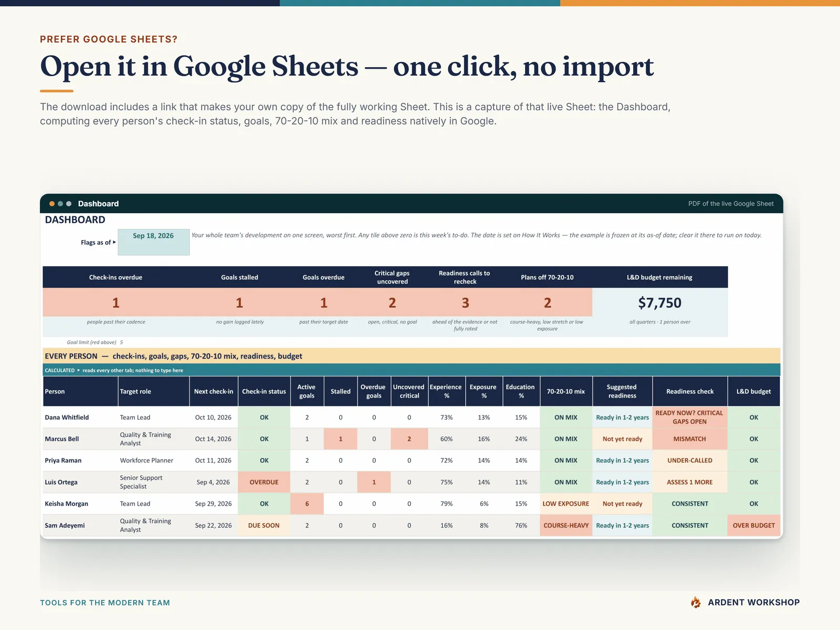Image resolution: width=840 pixels, height=630 pixels.
Task: Select the 'Priya Raman' person cell
Action: [x=80, y=460]
